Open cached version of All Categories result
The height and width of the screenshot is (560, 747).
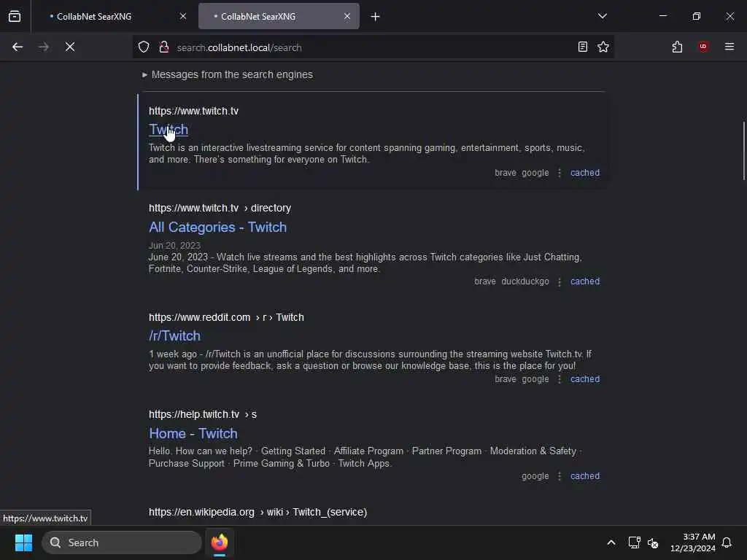coord(585,281)
